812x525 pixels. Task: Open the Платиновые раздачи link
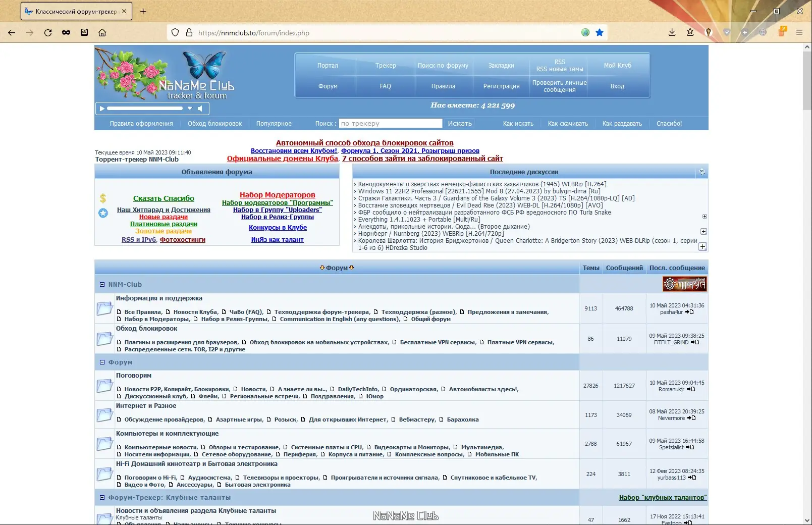pos(164,224)
